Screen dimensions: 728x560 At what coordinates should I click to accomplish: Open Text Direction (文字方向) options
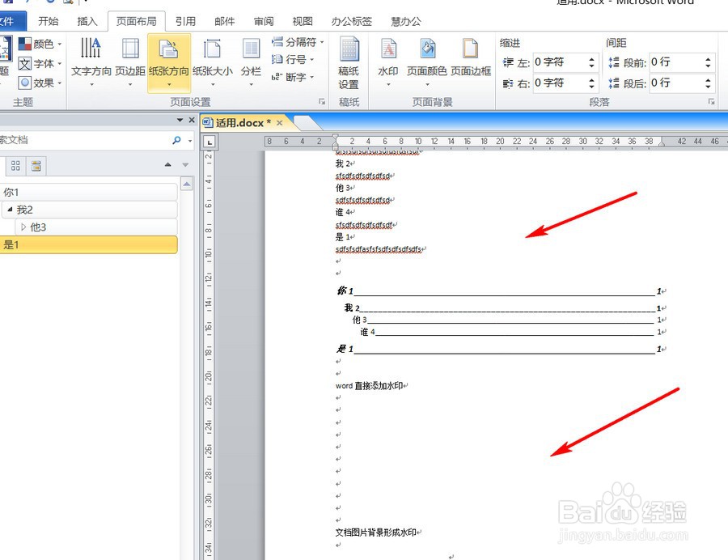91,62
